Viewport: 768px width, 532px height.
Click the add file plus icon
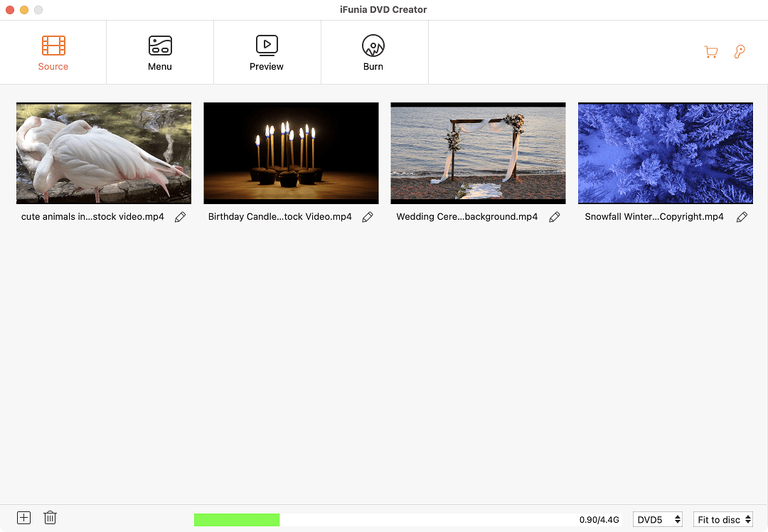click(x=24, y=518)
